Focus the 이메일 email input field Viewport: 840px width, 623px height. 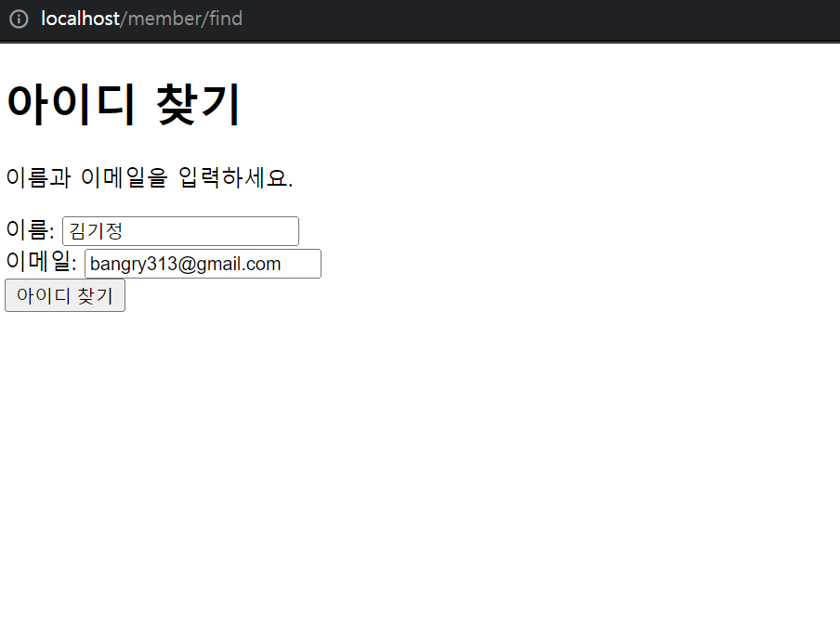tap(203, 264)
